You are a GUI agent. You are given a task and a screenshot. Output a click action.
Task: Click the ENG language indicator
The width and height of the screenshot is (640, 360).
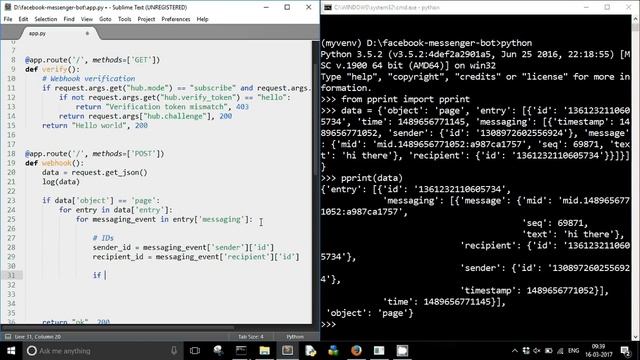click(573, 351)
